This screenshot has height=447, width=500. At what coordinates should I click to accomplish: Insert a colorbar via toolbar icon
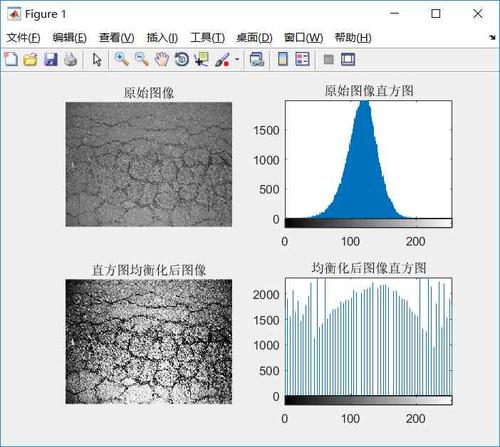click(x=283, y=60)
